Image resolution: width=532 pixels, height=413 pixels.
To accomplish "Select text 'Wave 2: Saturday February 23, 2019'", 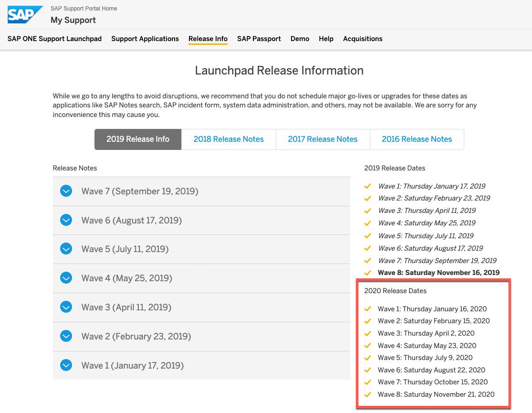I will click(x=434, y=198).
